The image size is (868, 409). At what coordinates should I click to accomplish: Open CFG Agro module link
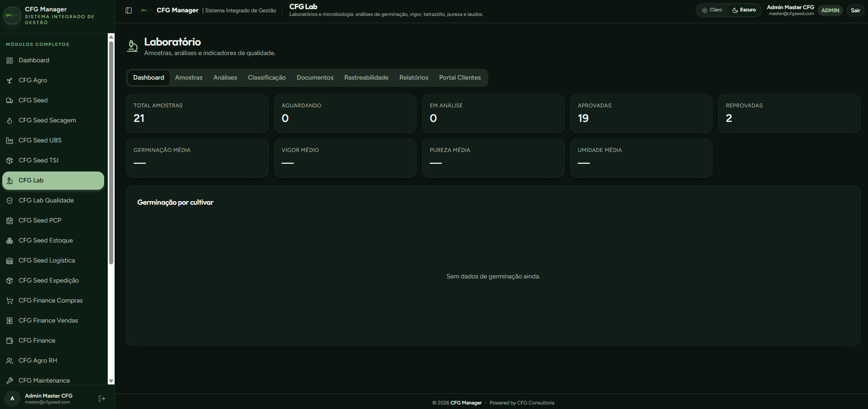53,81
